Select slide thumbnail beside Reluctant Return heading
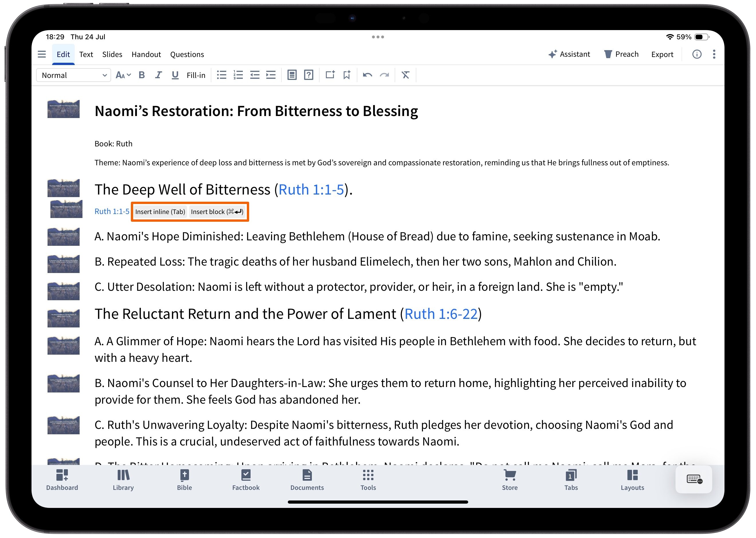The image size is (756, 538). coord(63,318)
